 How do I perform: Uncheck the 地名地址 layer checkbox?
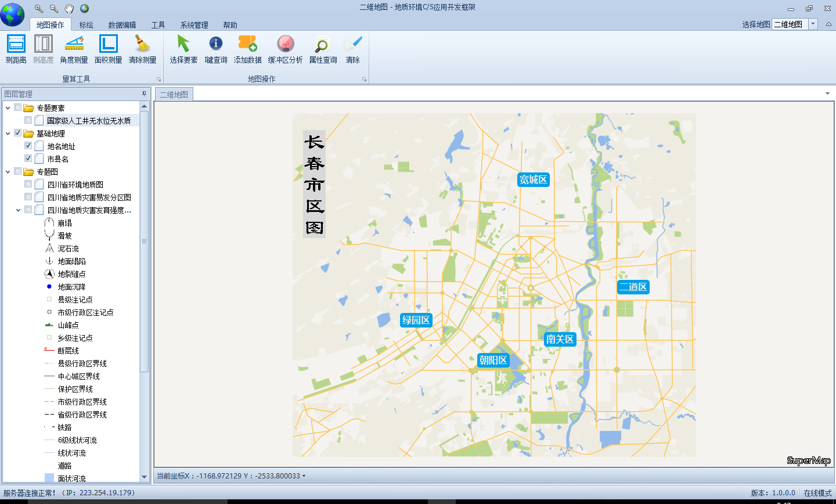coord(28,146)
